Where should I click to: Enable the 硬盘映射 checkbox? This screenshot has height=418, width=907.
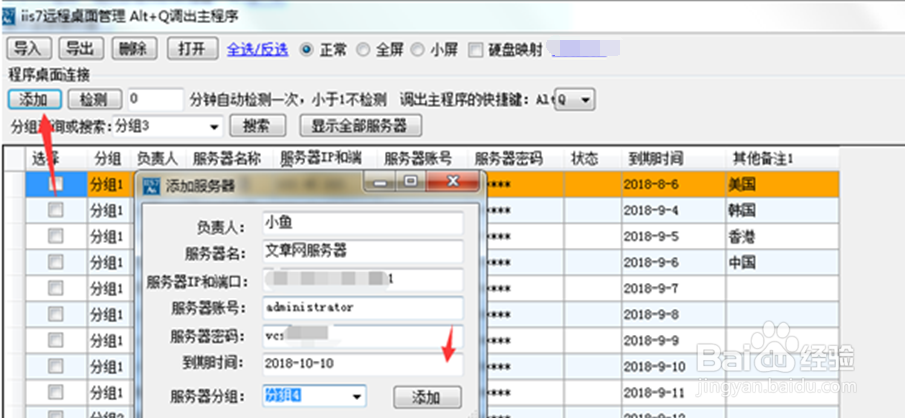coord(475,50)
